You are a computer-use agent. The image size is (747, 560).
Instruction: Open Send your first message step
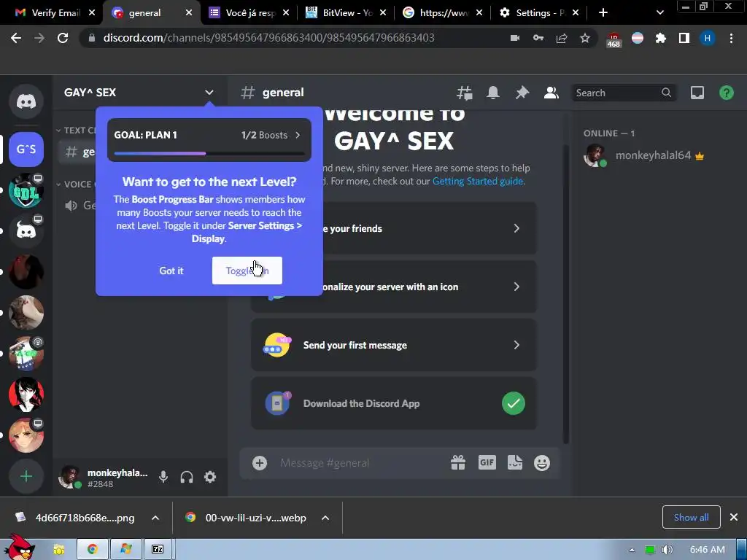point(393,345)
